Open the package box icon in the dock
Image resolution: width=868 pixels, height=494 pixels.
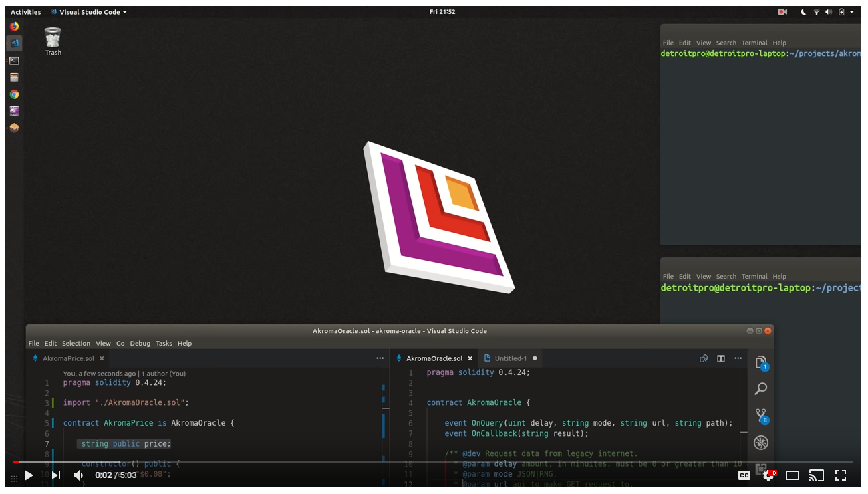pos(14,128)
